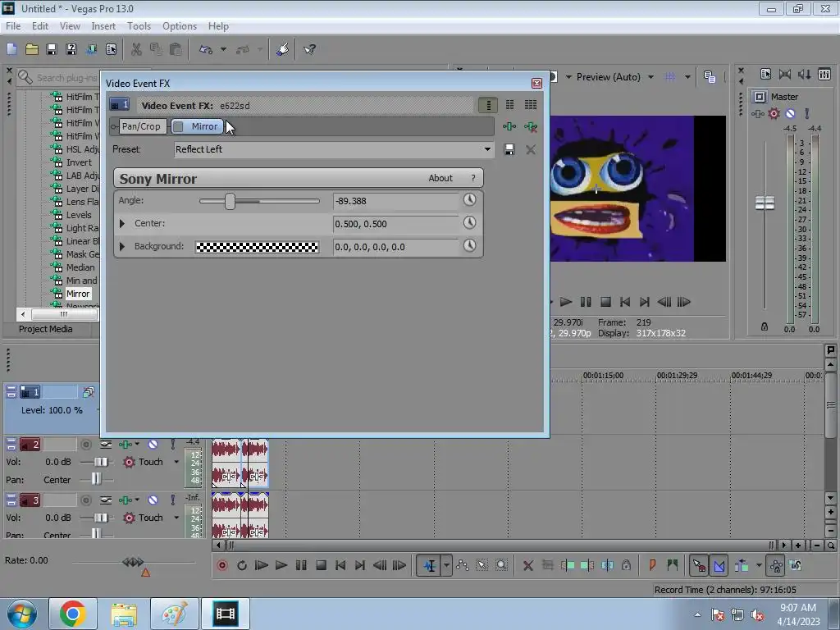The width and height of the screenshot is (840, 630).
Task: Open track 3 Touch automation dropdown
Action: tap(176, 518)
